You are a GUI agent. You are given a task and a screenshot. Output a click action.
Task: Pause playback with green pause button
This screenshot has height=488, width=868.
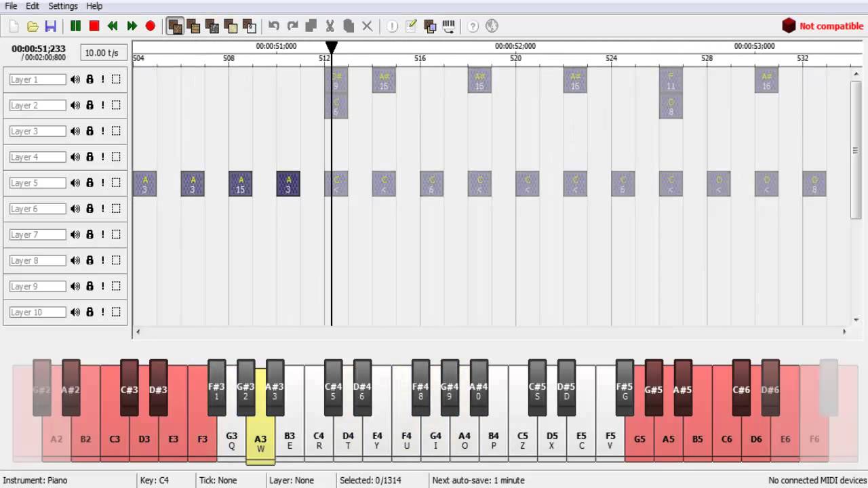pyautogui.click(x=75, y=26)
